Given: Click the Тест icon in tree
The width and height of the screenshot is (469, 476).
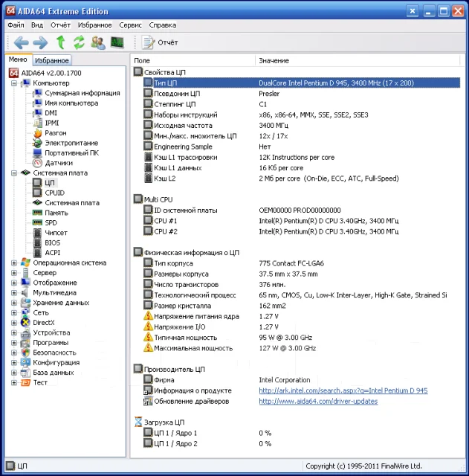Looking at the screenshot, I should 25,382.
